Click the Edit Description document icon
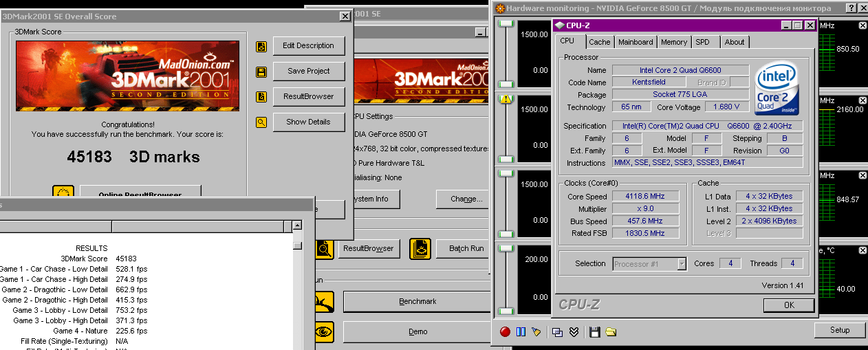The width and height of the screenshot is (868, 350). point(261,47)
